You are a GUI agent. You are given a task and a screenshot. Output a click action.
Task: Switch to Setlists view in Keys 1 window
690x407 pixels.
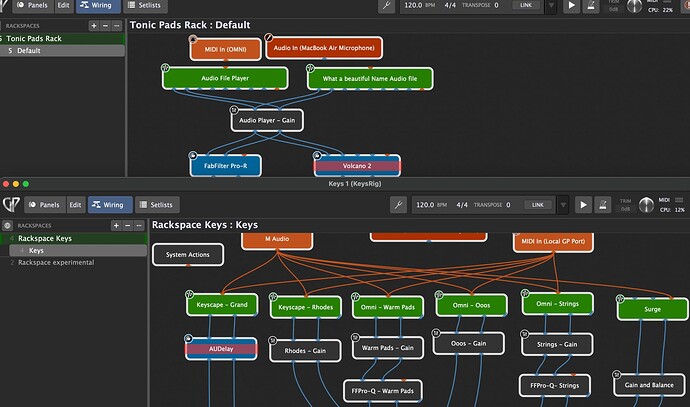157,205
